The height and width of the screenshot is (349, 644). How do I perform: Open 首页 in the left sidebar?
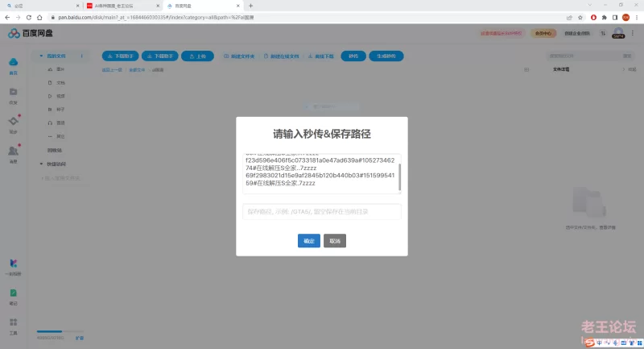(13, 66)
